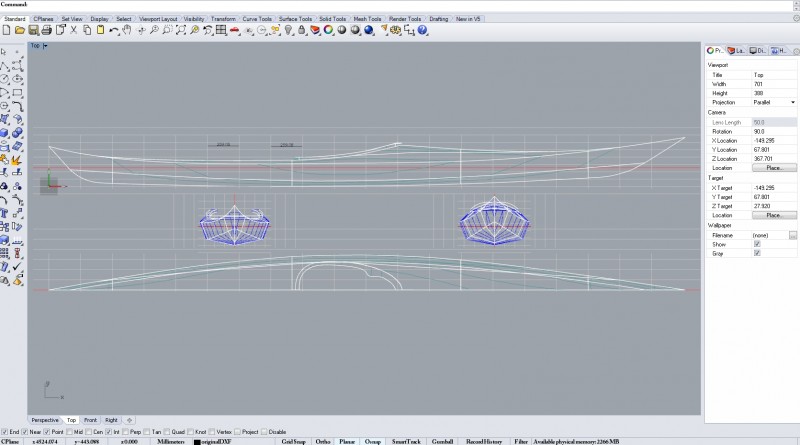The height and width of the screenshot is (445, 800).
Task: Click the camera Location Place button
Action: (774, 168)
